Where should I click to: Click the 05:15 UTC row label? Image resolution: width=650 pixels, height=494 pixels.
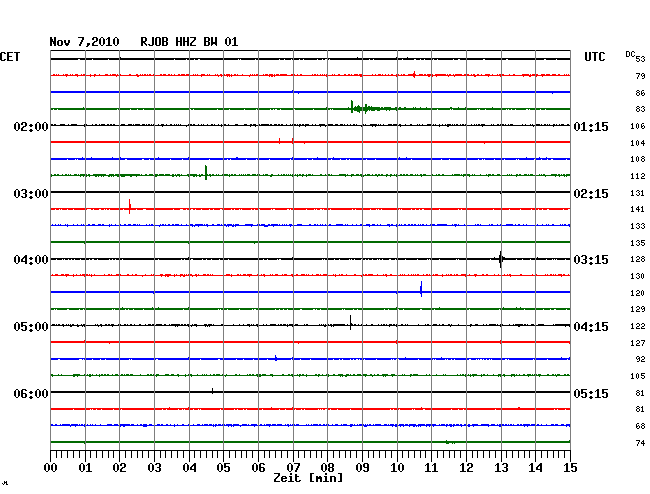[591, 393]
